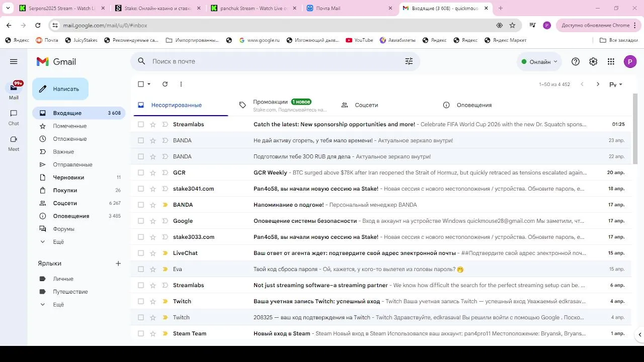Click Доступно обновление Chrome button
This screenshot has width=644, height=362.
click(x=598, y=25)
